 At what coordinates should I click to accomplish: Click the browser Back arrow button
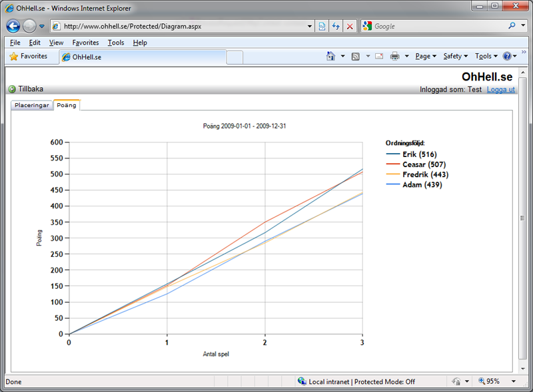(x=13, y=27)
